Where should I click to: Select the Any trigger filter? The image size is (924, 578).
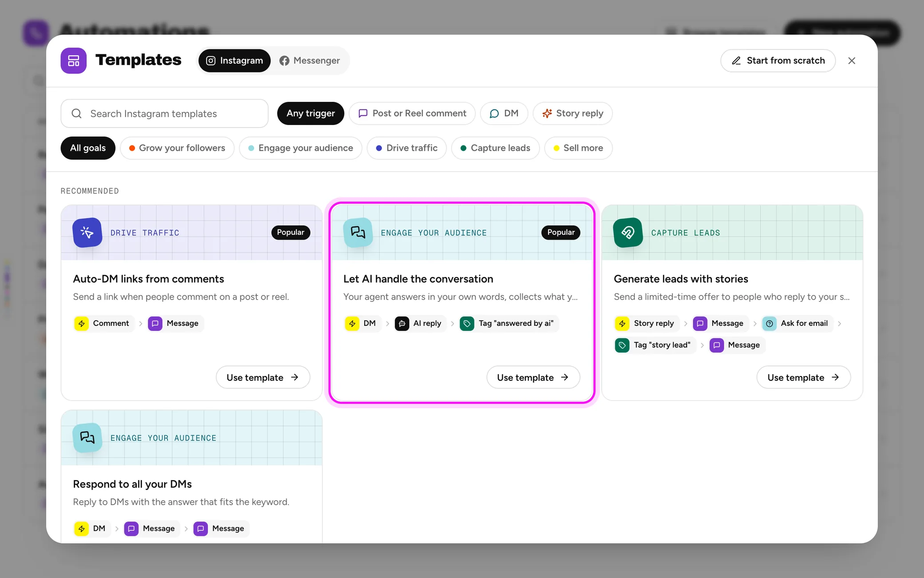click(311, 113)
